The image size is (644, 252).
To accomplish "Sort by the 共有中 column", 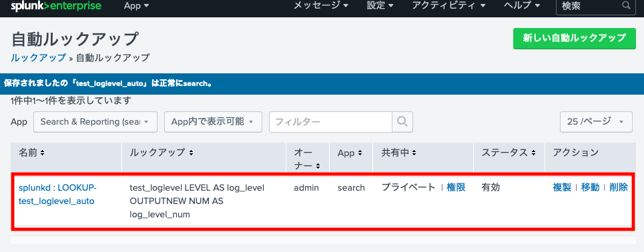I will click(x=399, y=153).
